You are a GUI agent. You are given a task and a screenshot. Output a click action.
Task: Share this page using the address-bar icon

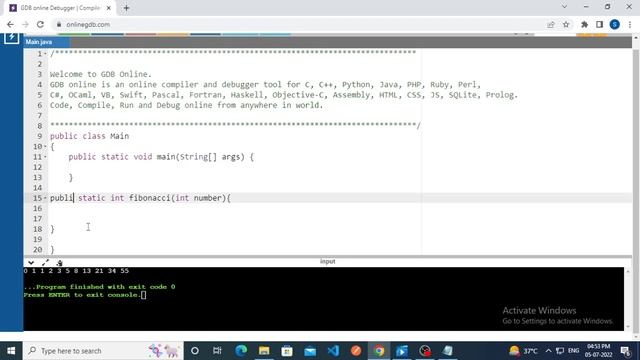point(551,24)
